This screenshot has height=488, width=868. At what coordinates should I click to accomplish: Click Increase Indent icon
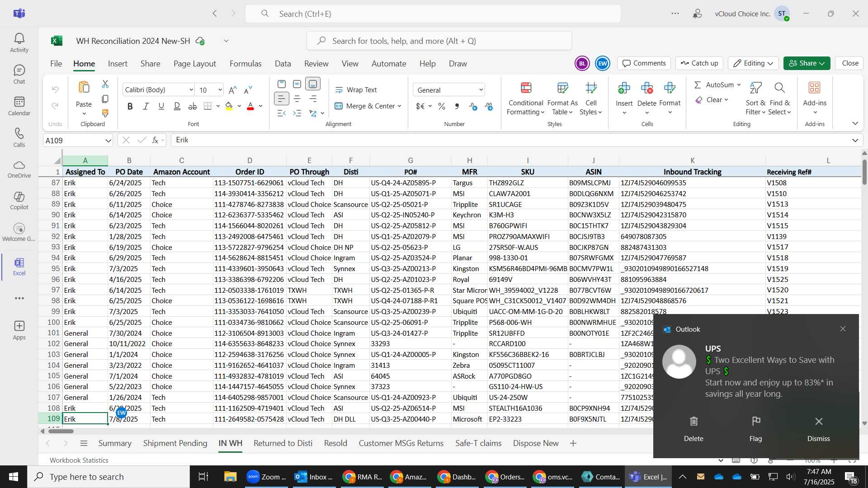click(x=297, y=113)
